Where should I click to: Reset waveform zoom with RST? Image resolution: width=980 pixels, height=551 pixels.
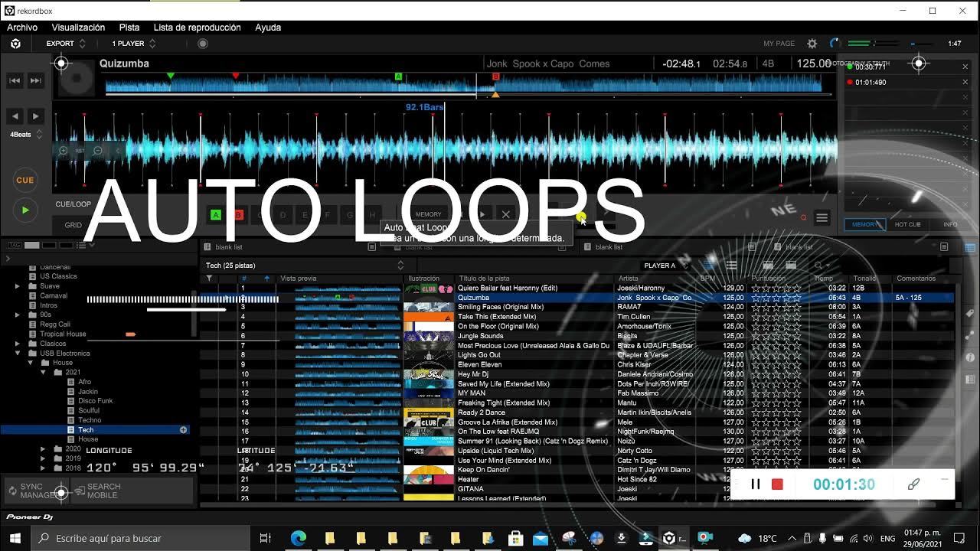click(x=80, y=151)
